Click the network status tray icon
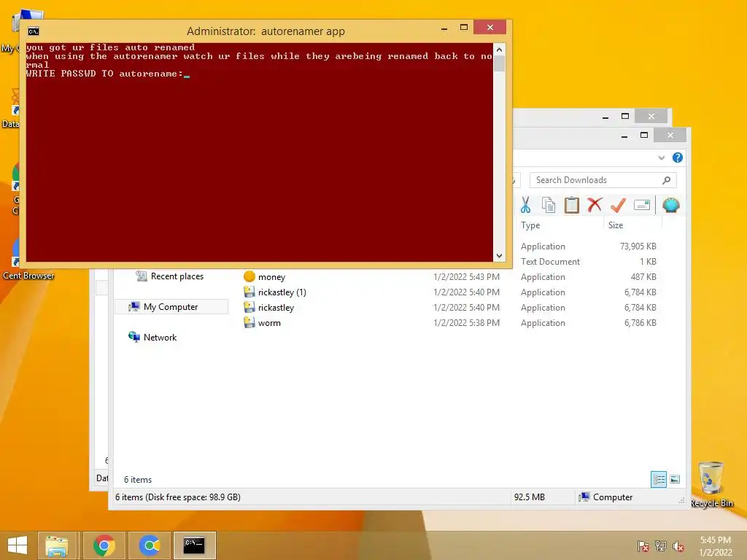The image size is (747, 560). pyautogui.click(x=660, y=546)
